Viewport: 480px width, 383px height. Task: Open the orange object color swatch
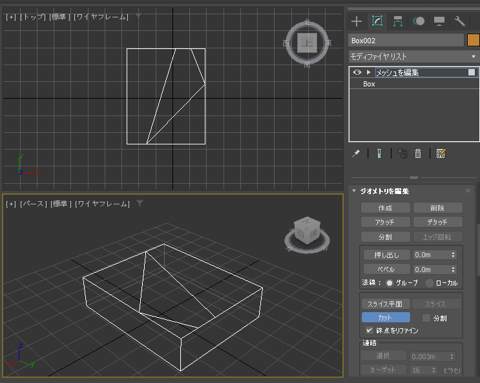(x=473, y=40)
